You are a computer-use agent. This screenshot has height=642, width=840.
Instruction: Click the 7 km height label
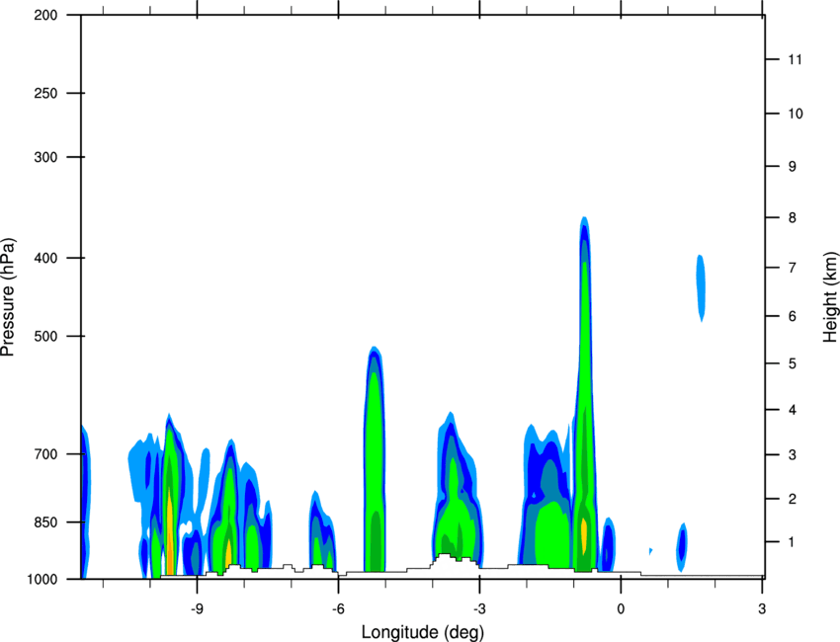[792, 268]
